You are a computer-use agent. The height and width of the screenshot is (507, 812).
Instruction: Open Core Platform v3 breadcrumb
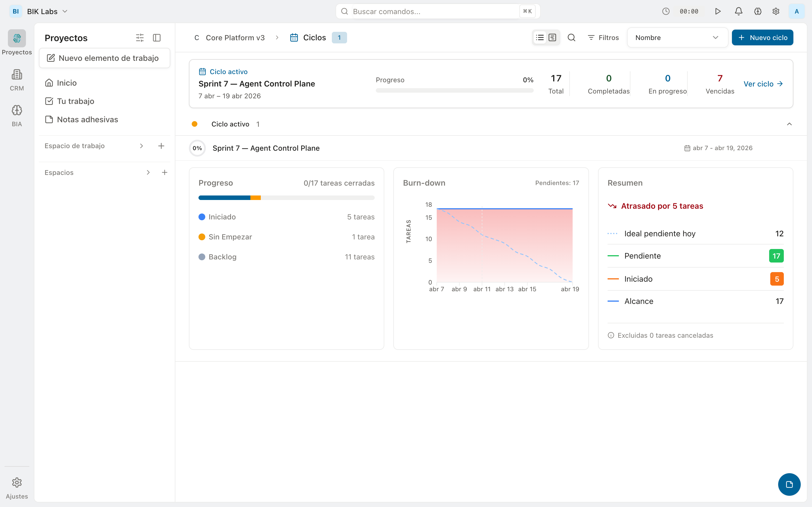235,37
